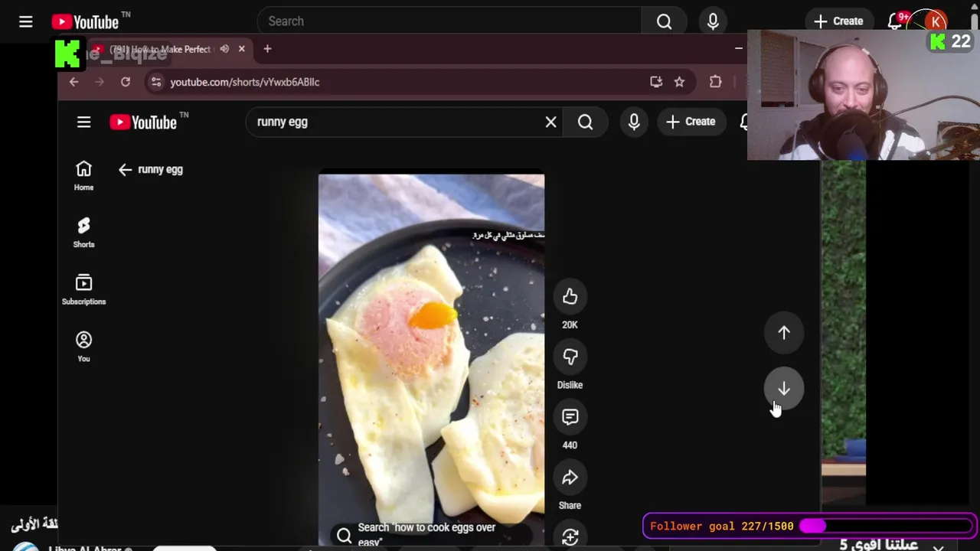
Task: Reload the browser page
Action: [x=126, y=82]
